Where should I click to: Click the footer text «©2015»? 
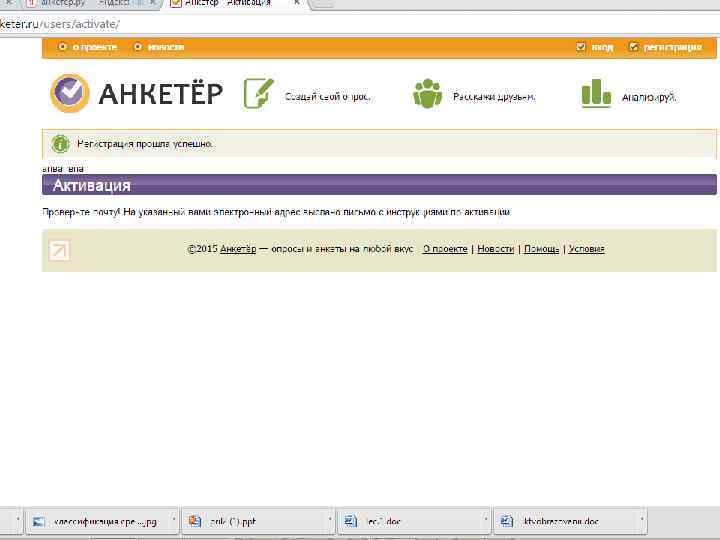[202, 249]
